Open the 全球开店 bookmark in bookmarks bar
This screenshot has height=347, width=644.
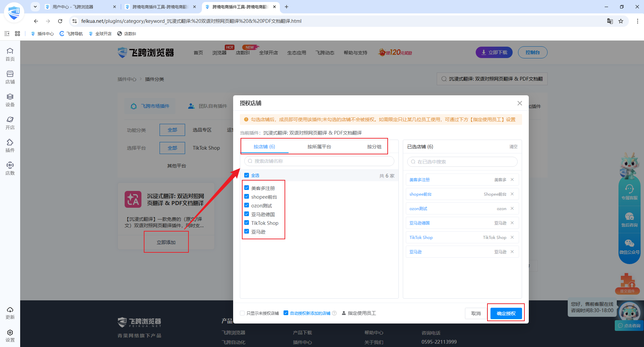(x=100, y=34)
